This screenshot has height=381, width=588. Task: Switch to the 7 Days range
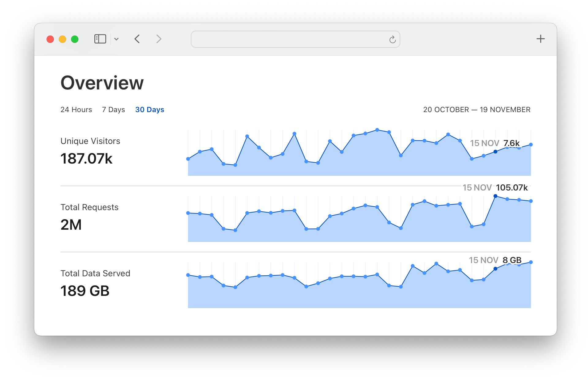tap(113, 110)
